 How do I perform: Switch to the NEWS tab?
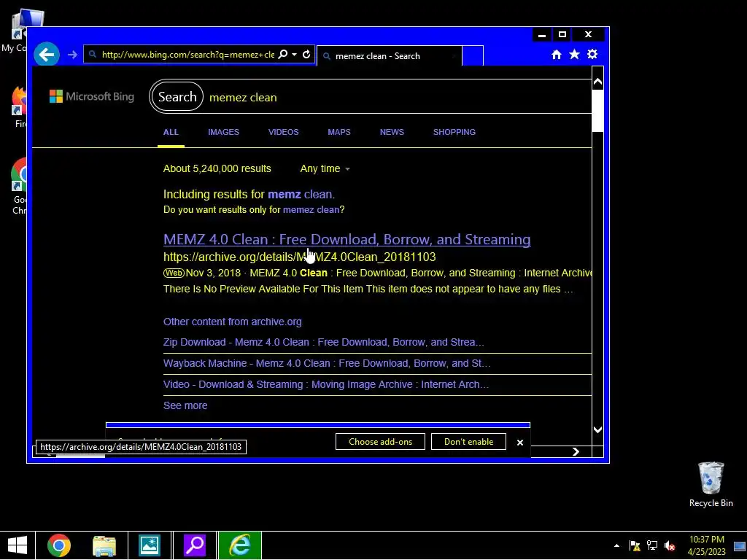(392, 132)
